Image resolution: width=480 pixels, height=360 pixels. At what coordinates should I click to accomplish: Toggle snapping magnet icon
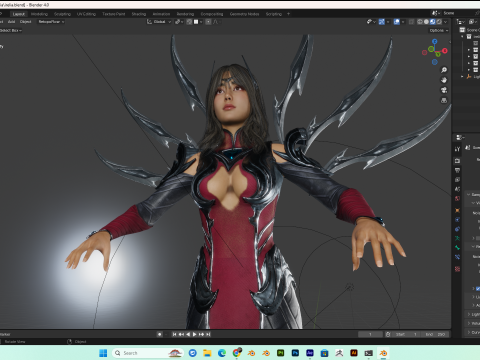tap(189, 22)
